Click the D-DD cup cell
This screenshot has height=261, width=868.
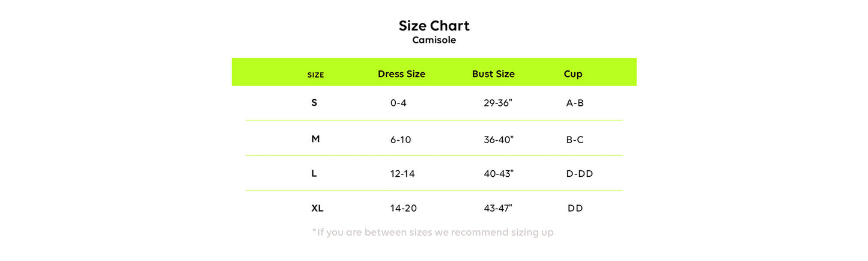580,174
